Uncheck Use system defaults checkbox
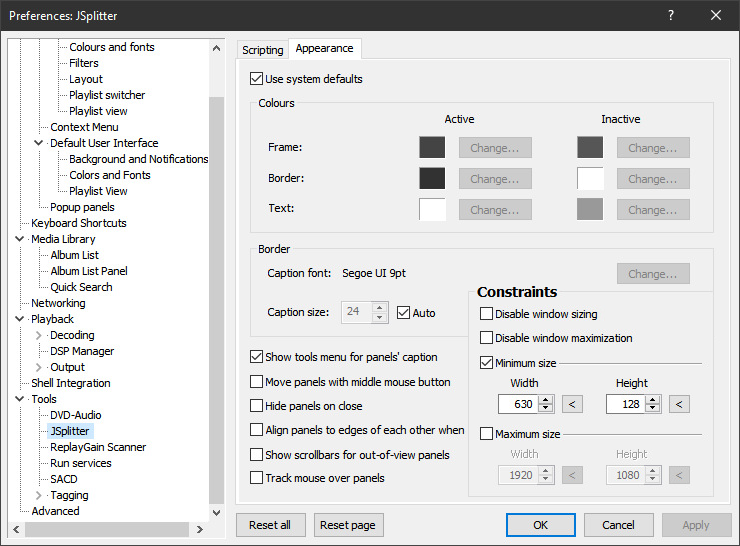Viewport: 740px width, 546px height. pos(256,79)
